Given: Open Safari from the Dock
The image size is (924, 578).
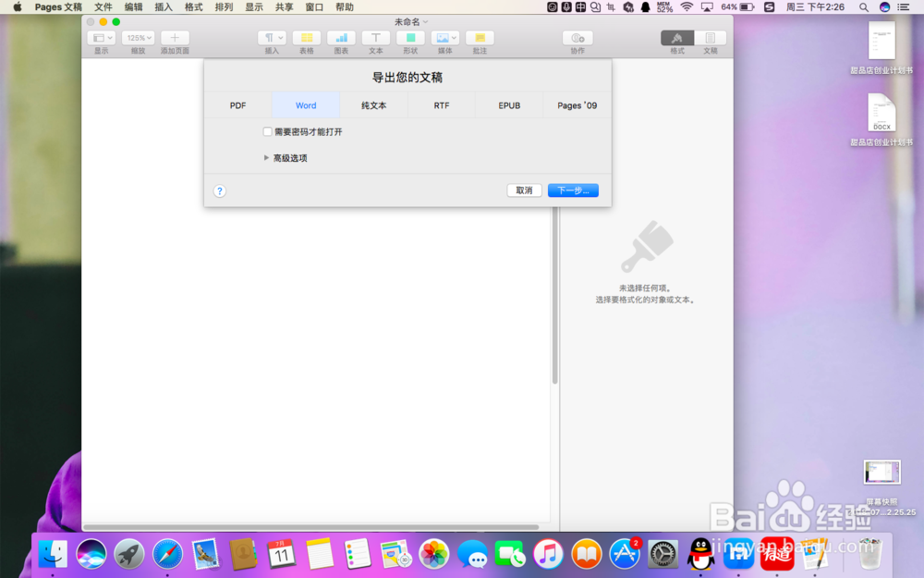Looking at the screenshot, I should [167, 554].
